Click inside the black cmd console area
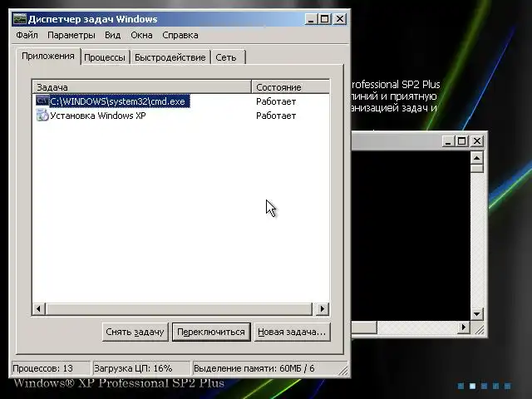The width and height of the screenshot is (532, 399). point(411,236)
